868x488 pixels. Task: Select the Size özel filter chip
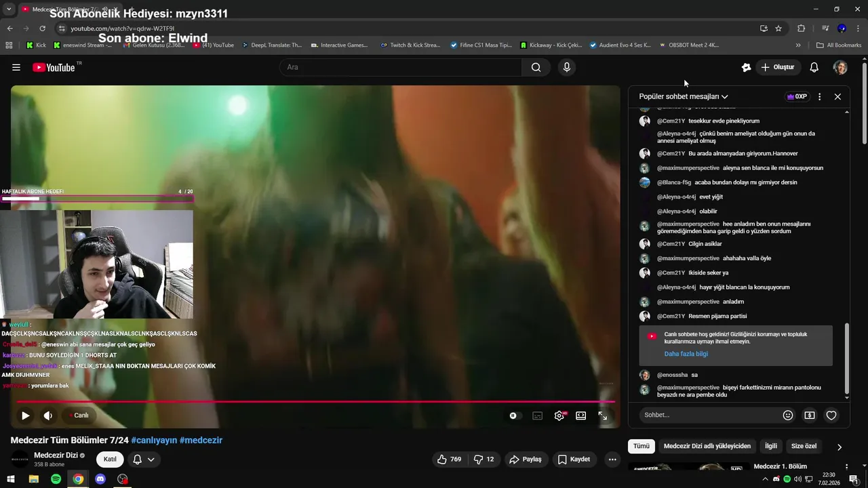tap(804, 446)
